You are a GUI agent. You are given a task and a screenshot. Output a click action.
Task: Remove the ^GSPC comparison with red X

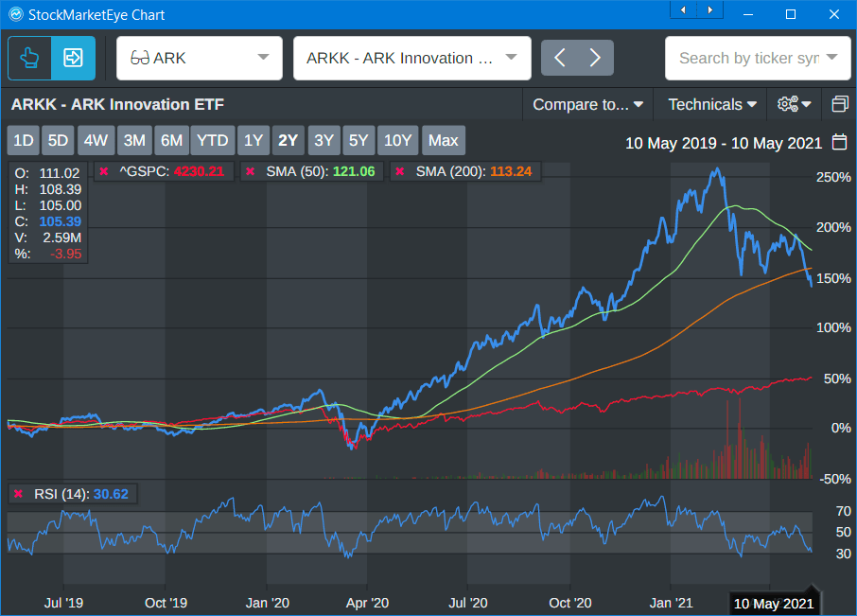coord(103,171)
